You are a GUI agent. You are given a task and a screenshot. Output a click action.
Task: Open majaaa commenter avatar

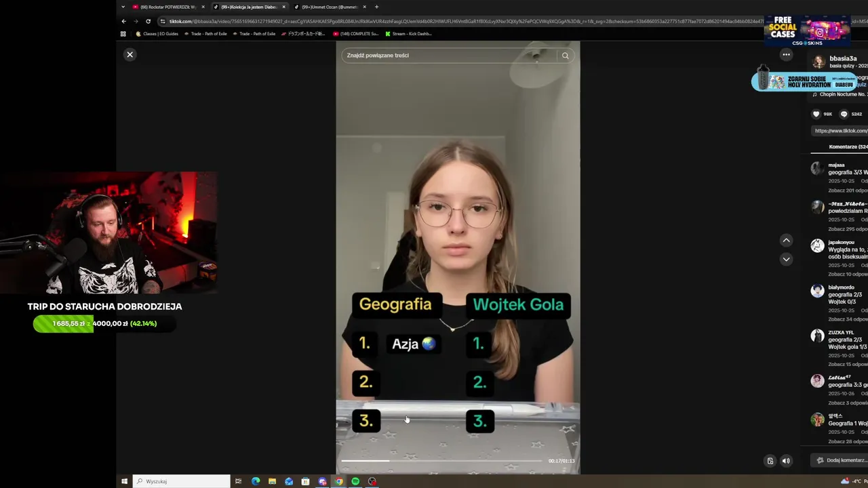pos(817,169)
